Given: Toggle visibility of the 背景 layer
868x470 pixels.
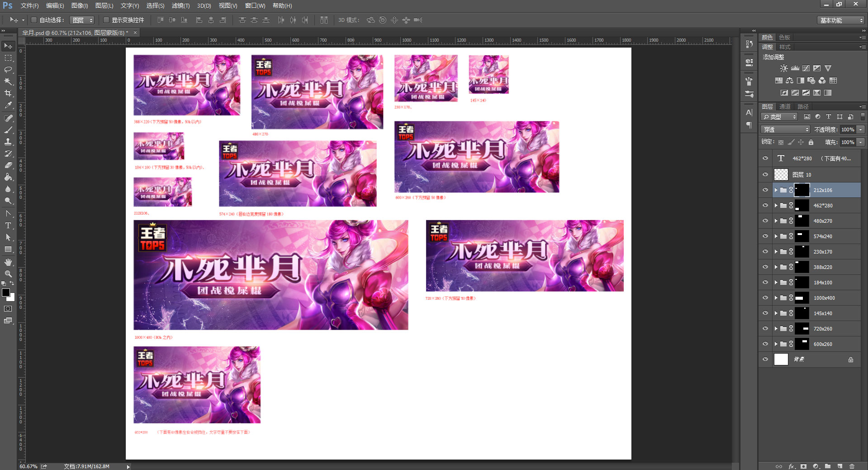Looking at the screenshot, I should click(x=765, y=360).
